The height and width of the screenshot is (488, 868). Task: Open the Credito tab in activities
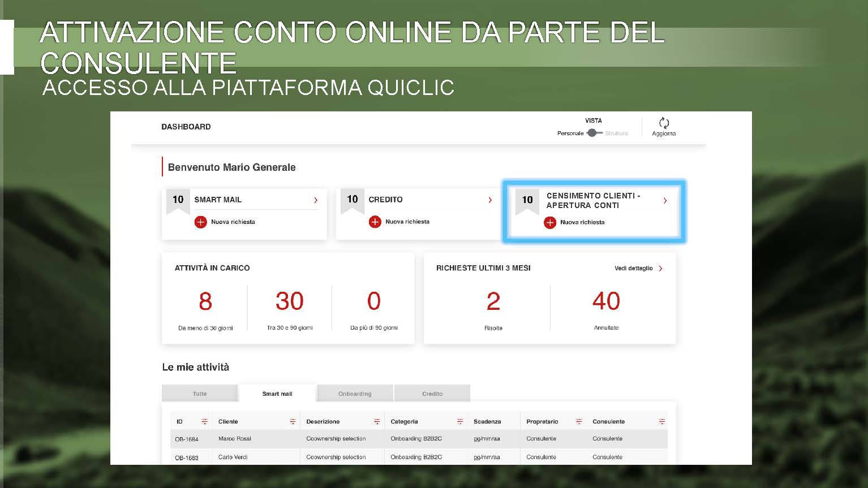coord(432,393)
